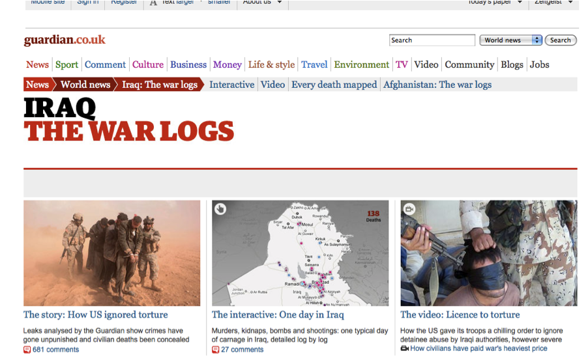
Task: Click the comments bubble icon beside 681 comments
Action: point(27,350)
